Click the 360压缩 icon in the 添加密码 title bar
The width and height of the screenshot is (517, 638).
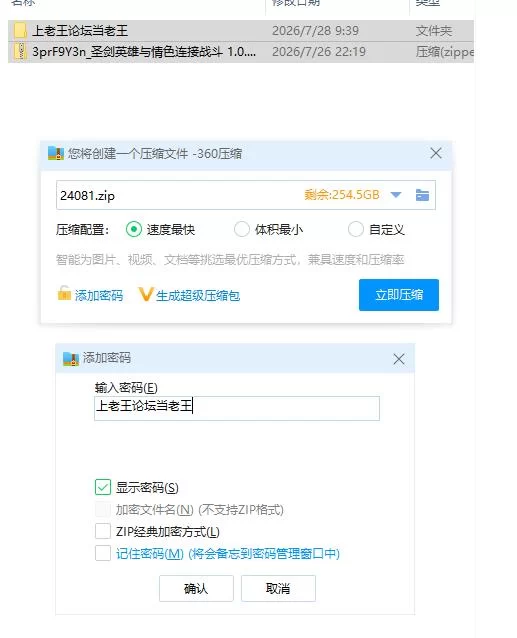coord(71,358)
